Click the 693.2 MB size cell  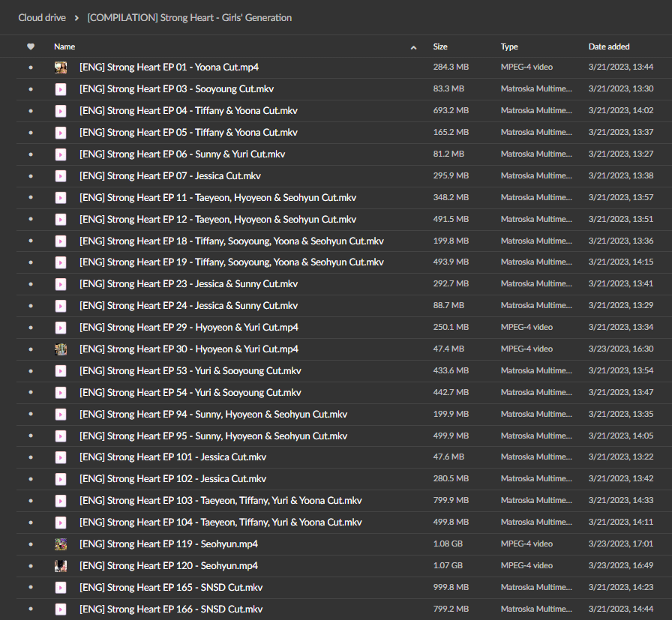point(451,110)
